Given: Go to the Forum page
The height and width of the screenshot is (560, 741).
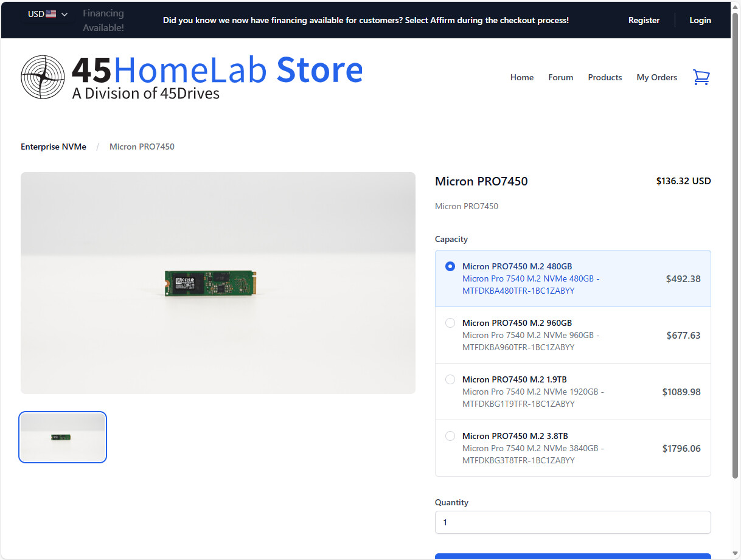Looking at the screenshot, I should [560, 77].
